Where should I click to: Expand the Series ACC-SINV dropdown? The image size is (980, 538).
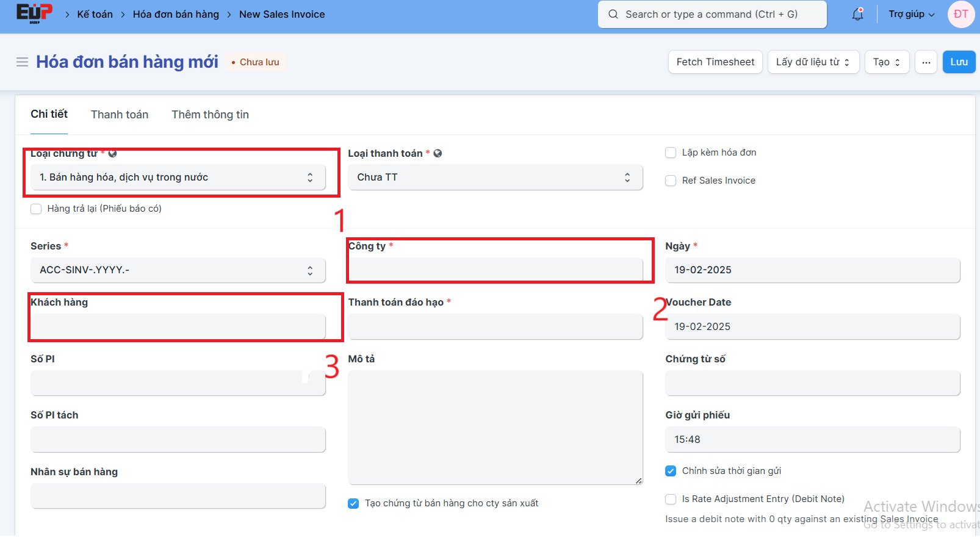178,270
